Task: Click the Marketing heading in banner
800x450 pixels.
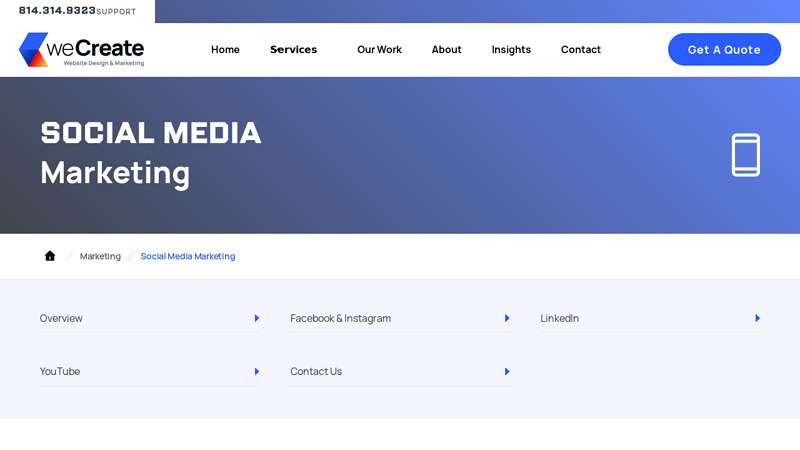Action: click(x=115, y=173)
